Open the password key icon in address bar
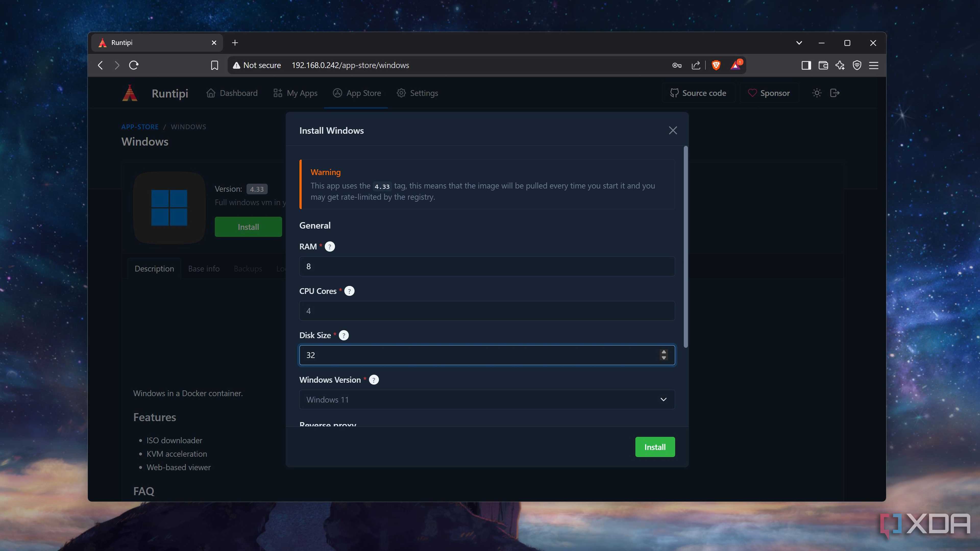This screenshot has height=551, width=980. coord(677,65)
